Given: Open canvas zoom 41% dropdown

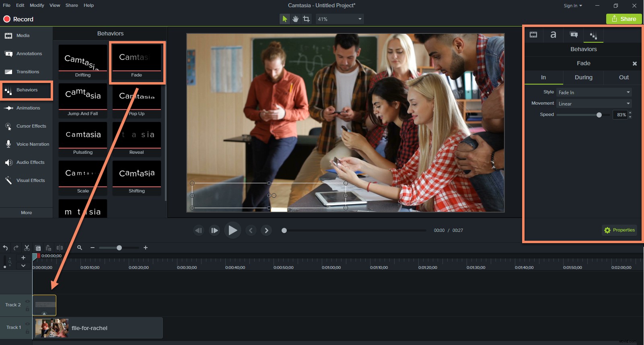Looking at the screenshot, I should 339,19.
